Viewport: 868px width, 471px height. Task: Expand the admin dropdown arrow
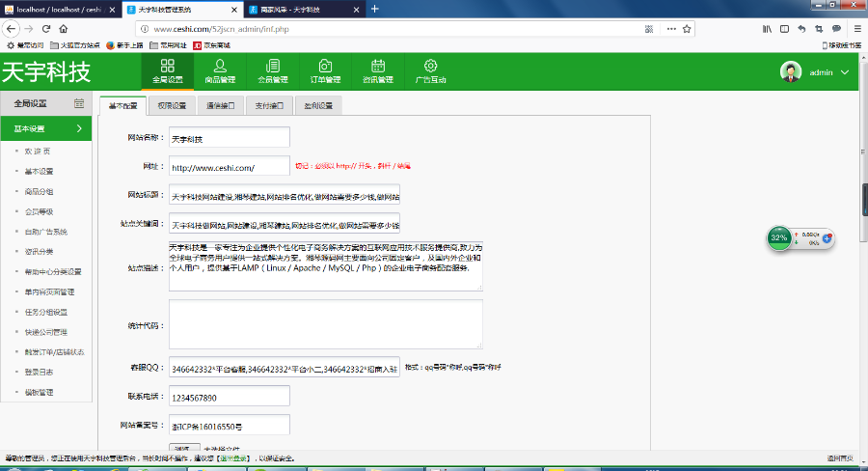click(x=845, y=72)
